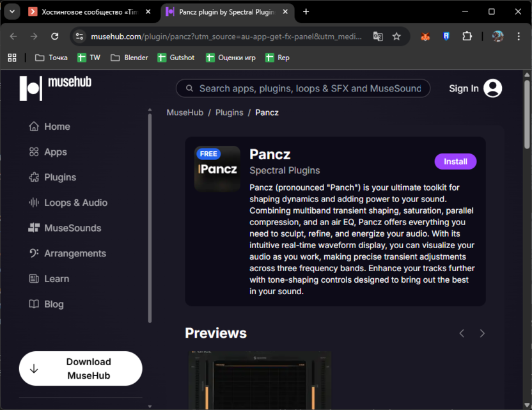This screenshot has height=410, width=532.
Task: Click the search magnifier icon
Action: pyautogui.click(x=190, y=88)
